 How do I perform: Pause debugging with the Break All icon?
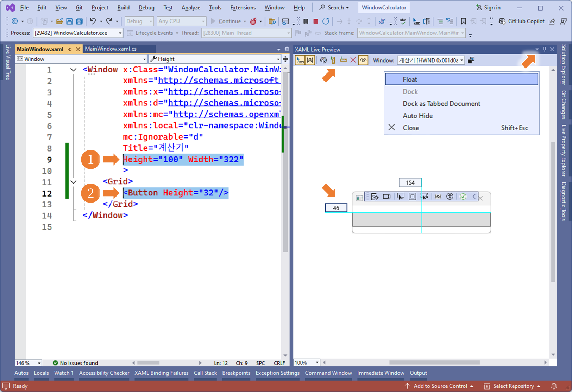click(306, 21)
